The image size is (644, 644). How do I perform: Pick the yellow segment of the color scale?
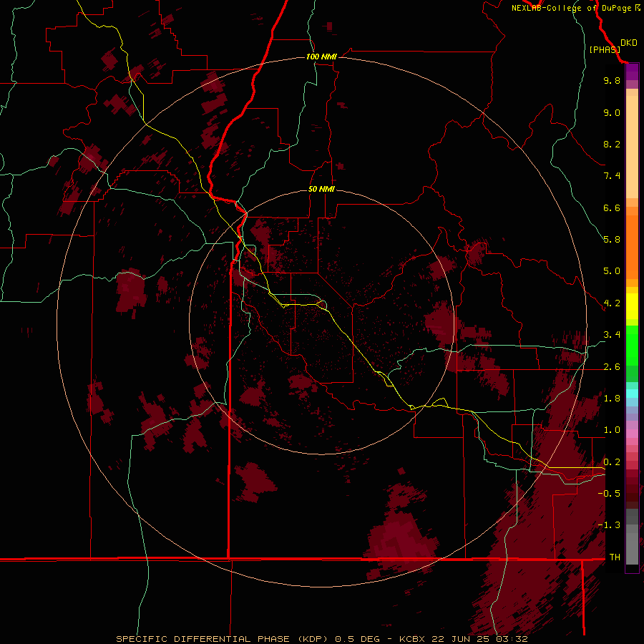[632, 306]
